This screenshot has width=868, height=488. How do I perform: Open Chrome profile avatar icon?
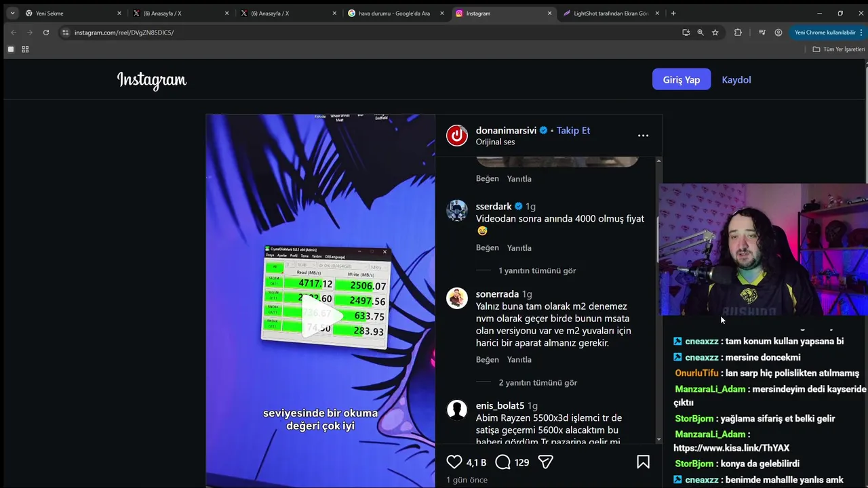(778, 33)
